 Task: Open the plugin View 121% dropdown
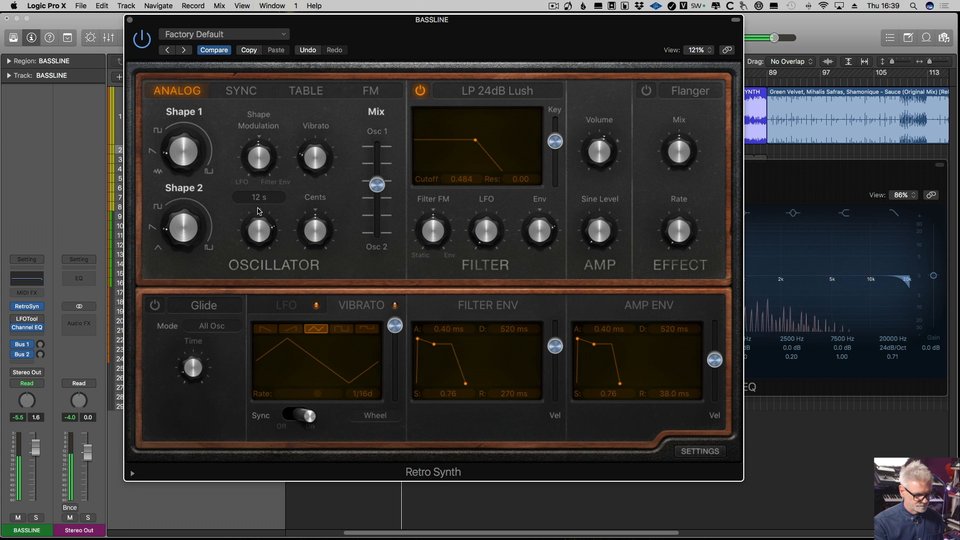tap(700, 50)
